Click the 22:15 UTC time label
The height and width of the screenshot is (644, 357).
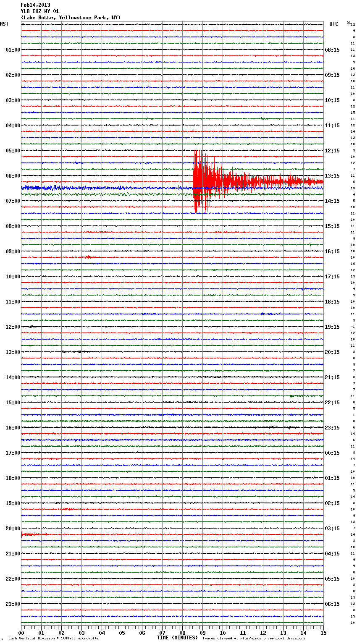[x=332, y=403]
